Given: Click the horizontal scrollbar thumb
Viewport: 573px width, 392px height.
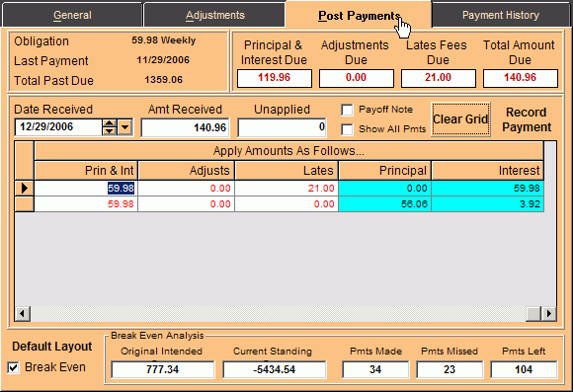Looking at the screenshot, I should pos(533,313).
